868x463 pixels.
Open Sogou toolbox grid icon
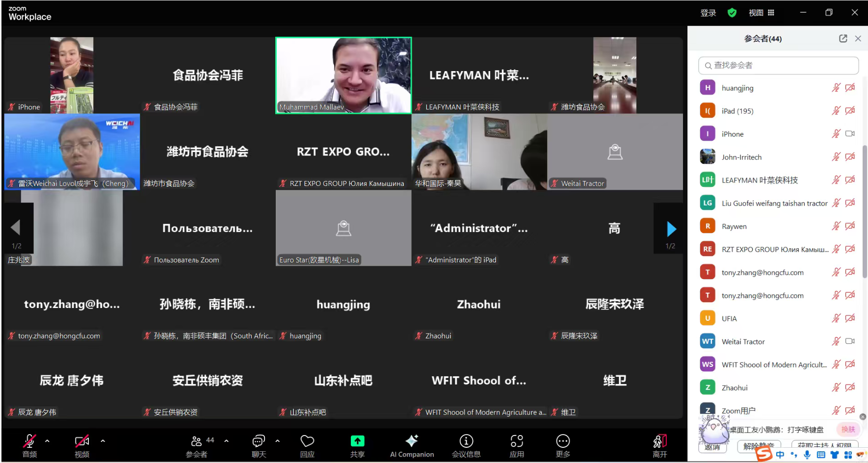pos(847,455)
